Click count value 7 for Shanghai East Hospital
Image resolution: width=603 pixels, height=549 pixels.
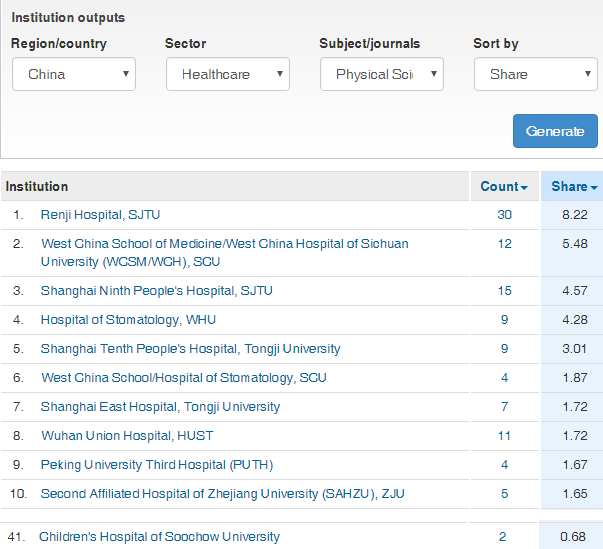point(505,407)
